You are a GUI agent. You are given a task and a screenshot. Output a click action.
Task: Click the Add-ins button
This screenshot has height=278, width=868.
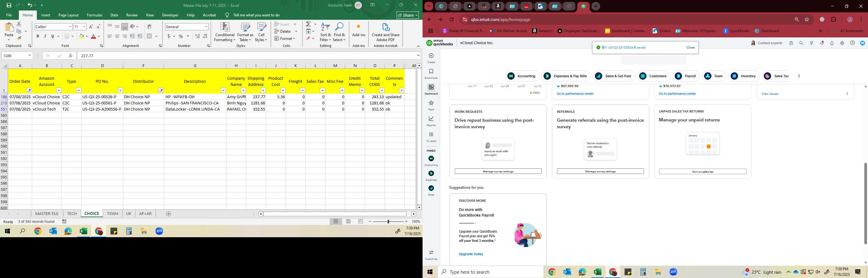pyautogui.click(x=359, y=30)
